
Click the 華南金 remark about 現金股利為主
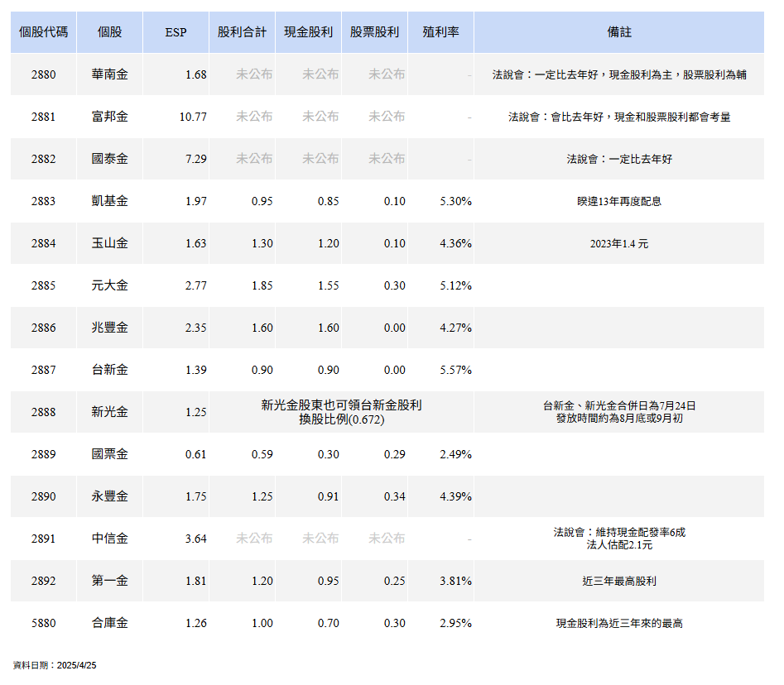(619, 75)
